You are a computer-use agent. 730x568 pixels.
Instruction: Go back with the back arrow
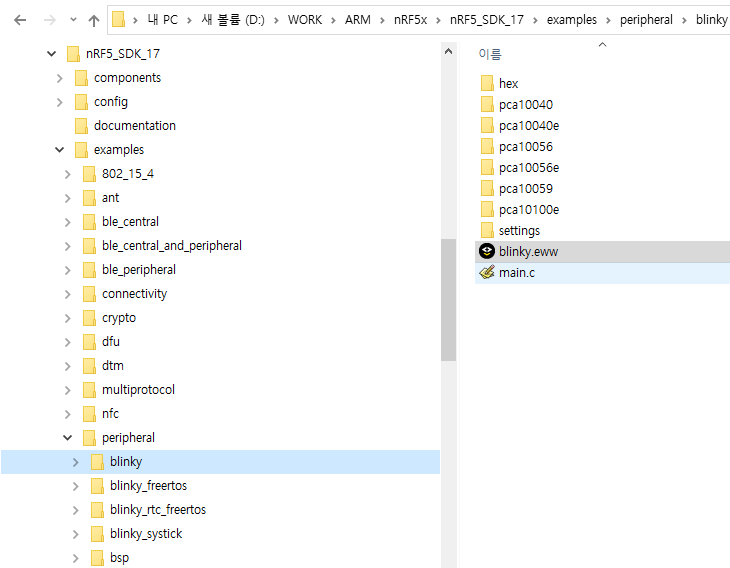tap(20, 20)
